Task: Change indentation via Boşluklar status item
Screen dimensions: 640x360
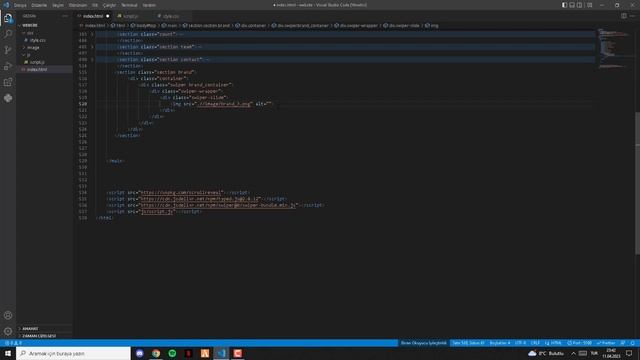Action: (x=500, y=343)
